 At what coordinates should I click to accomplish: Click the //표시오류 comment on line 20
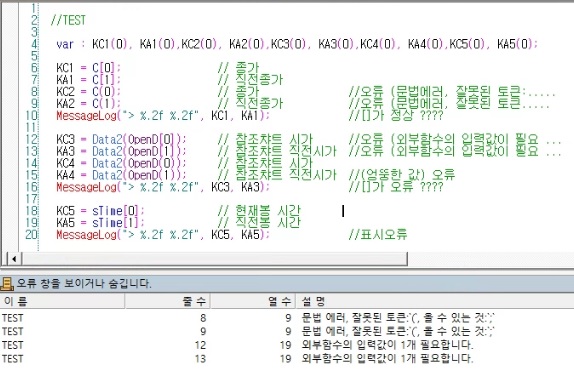(x=378, y=234)
